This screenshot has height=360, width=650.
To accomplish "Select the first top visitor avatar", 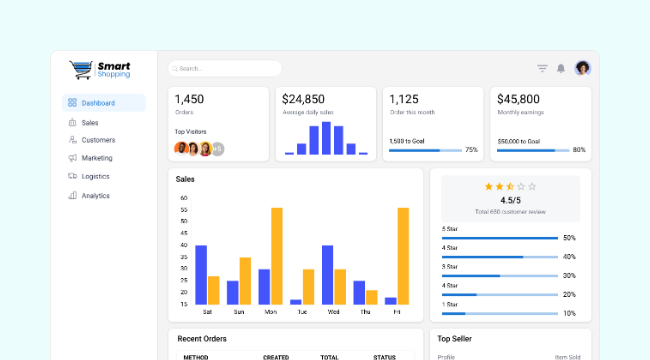I will pyautogui.click(x=181, y=148).
